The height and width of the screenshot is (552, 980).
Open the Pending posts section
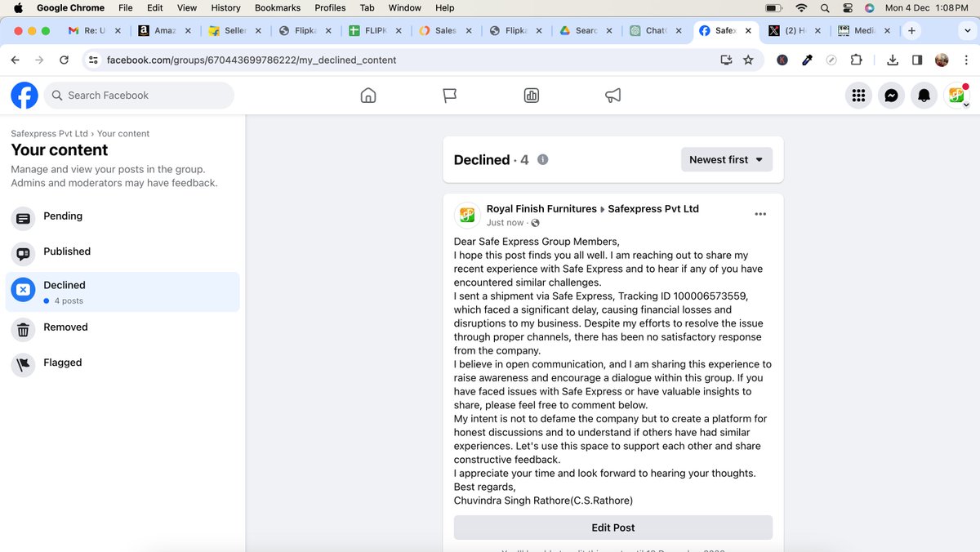[122, 217]
